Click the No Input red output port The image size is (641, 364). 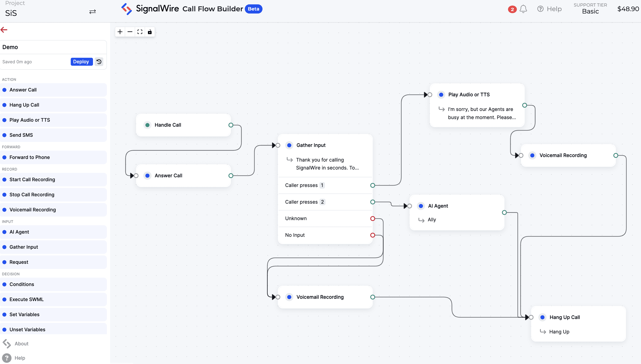pos(373,235)
